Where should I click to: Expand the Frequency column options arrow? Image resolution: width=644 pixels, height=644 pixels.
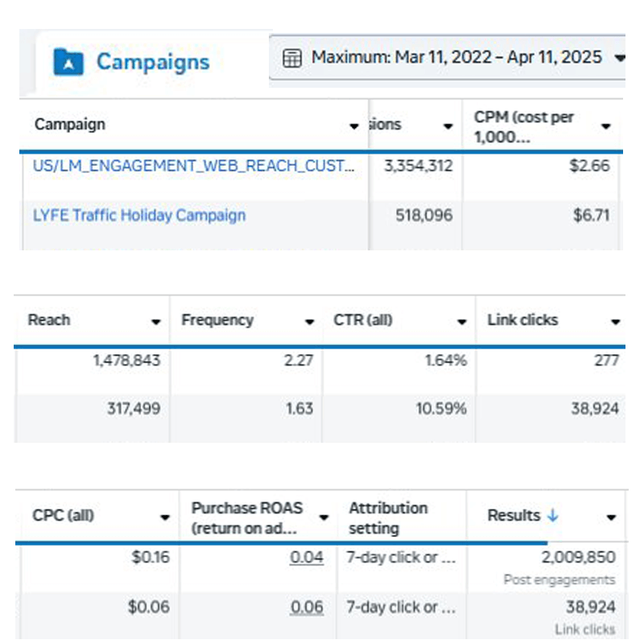[x=309, y=322]
